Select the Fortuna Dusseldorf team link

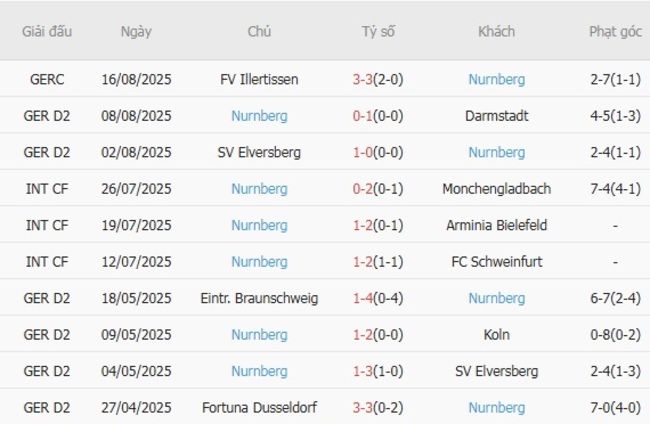click(259, 408)
